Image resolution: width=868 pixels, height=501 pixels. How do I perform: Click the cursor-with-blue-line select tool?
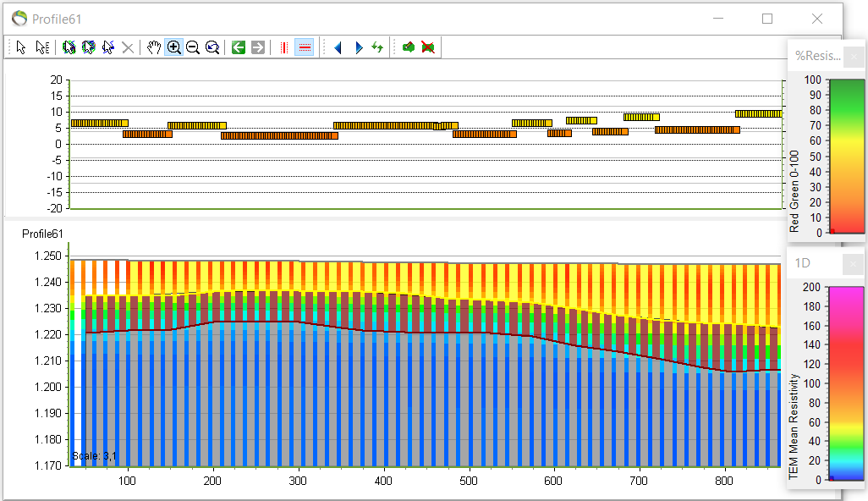tap(108, 47)
